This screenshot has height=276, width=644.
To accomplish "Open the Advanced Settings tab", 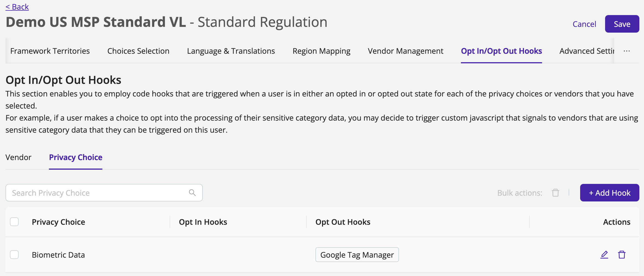I will tap(587, 51).
